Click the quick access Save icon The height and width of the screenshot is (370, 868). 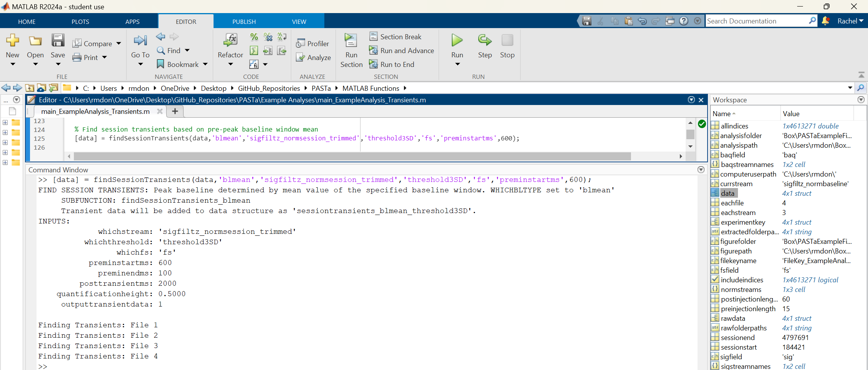[x=586, y=21]
